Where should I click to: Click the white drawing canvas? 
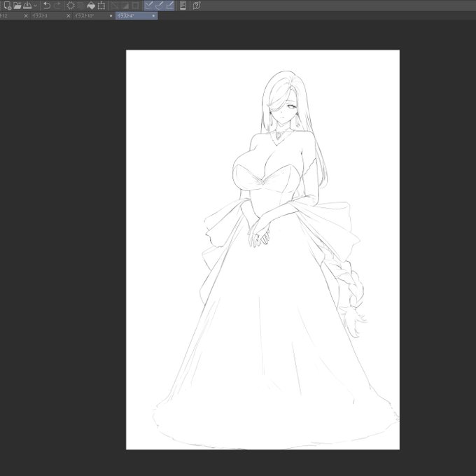click(262, 249)
